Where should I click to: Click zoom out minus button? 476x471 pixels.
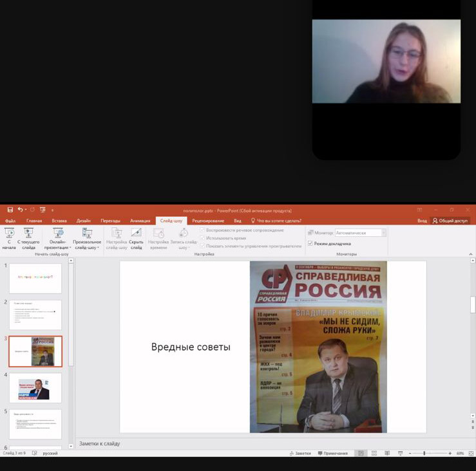pyautogui.click(x=410, y=453)
